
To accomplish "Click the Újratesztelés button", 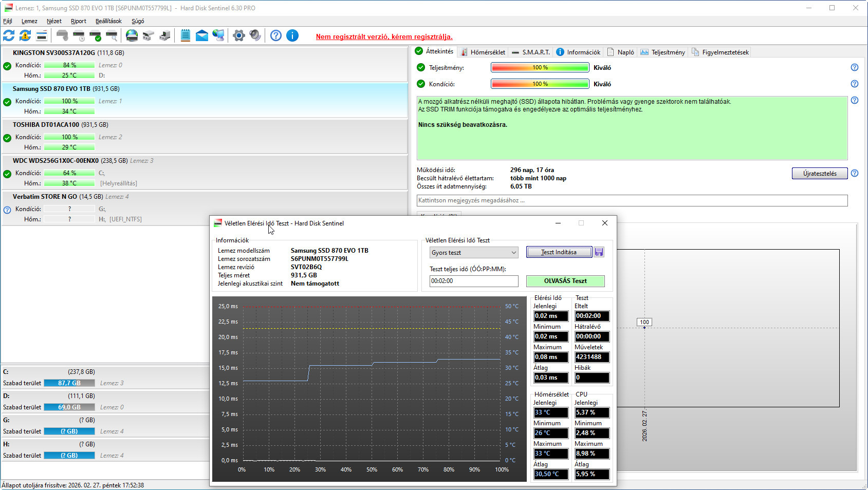I will click(x=820, y=173).
